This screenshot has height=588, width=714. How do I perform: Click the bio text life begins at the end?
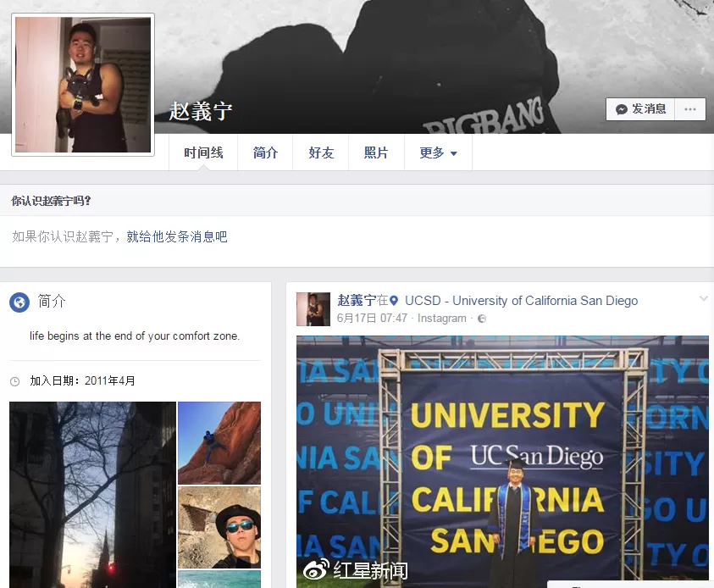[135, 336]
